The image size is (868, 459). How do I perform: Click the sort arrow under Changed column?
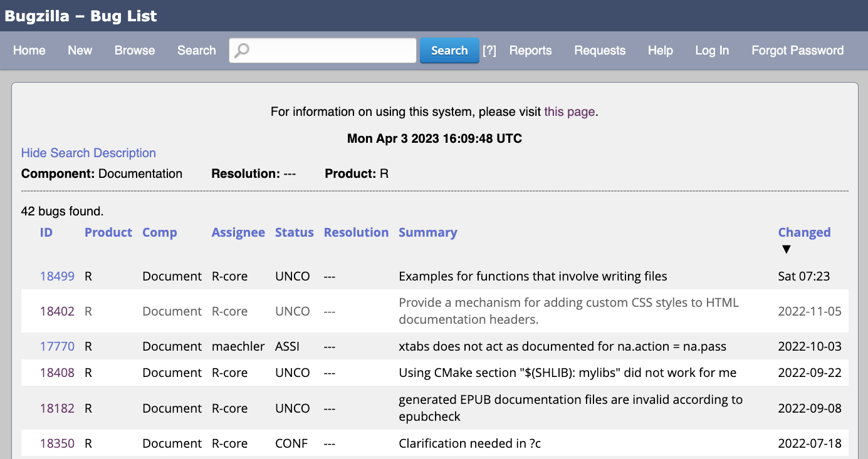pos(787,249)
